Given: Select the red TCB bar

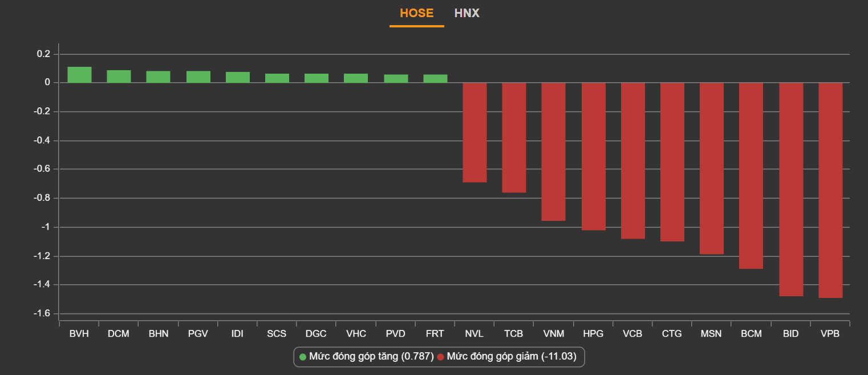Looking at the screenshot, I should pos(514,138).
